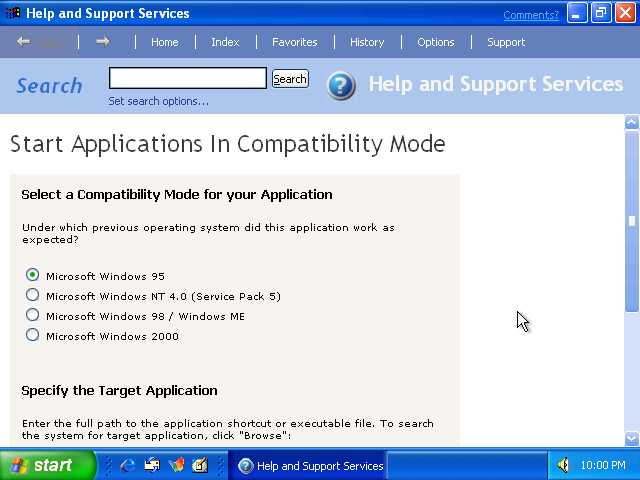Select Microsoft Windows NT 4.0 (Service Pack 5)

32,295
